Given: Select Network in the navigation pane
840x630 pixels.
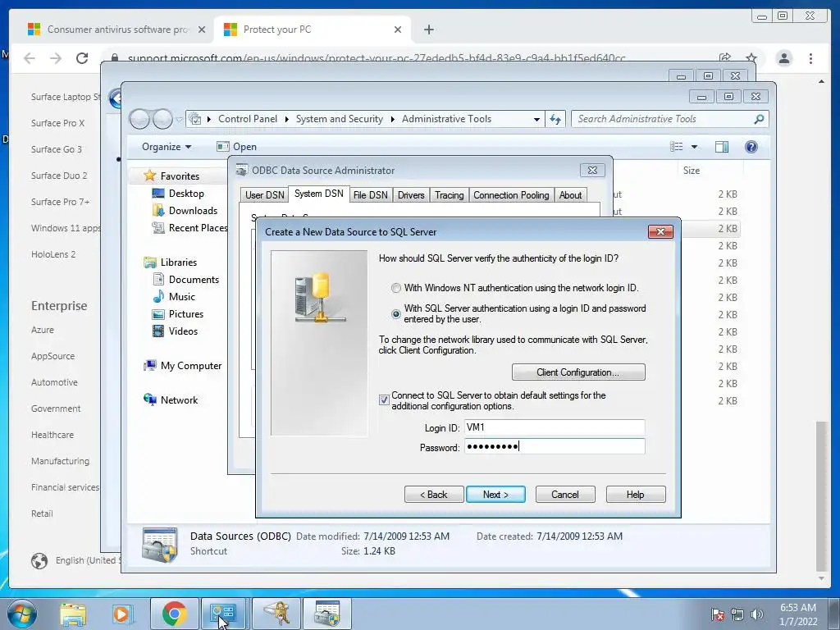Looking at the screenshot, I should coord(171,399).
